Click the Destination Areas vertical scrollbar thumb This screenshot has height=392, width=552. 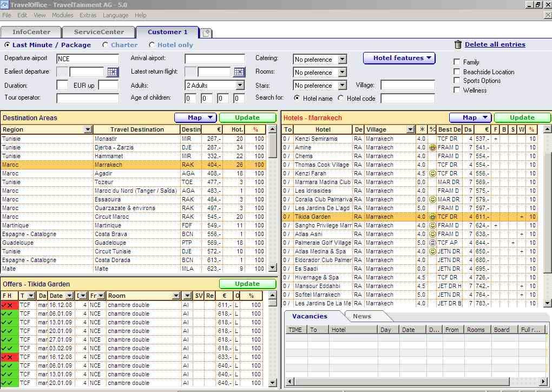(x=272, y=146)
